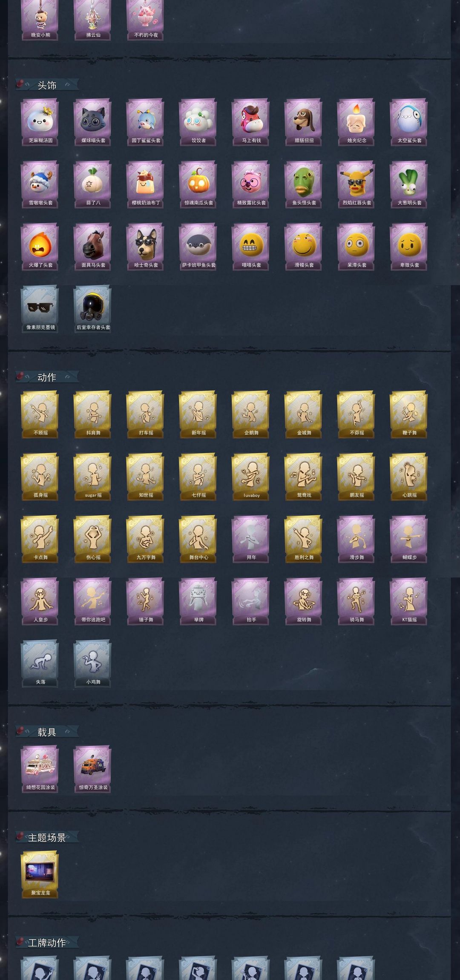
Task: Select the 鱼头怪头套 green fish head
Action: [304, 184]
